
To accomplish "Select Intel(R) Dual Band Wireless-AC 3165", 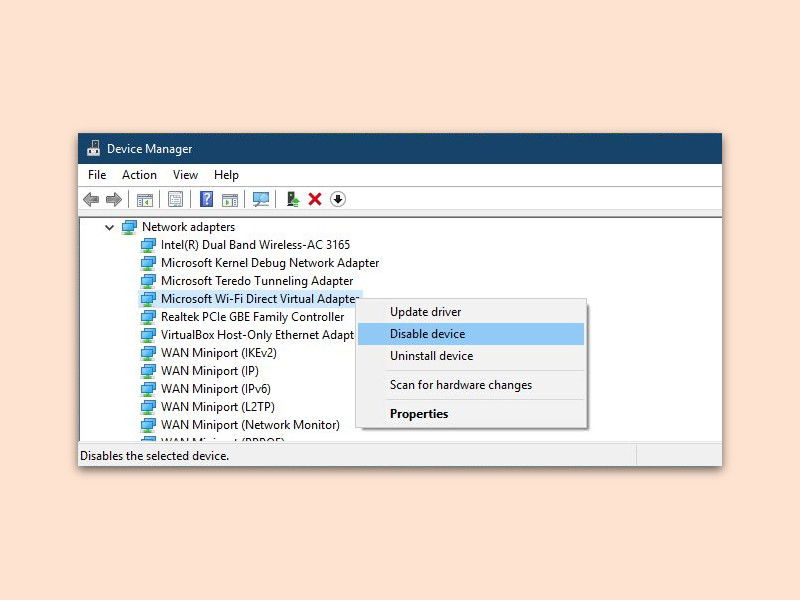I will pyautogui.click(x=255, y=245).
